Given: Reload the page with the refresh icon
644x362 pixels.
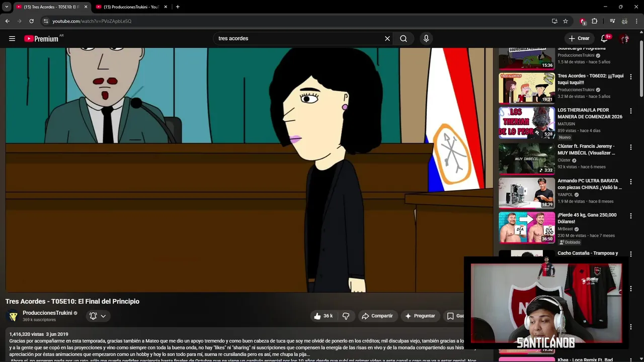Looking at the screenshot, I should point(31,21).
